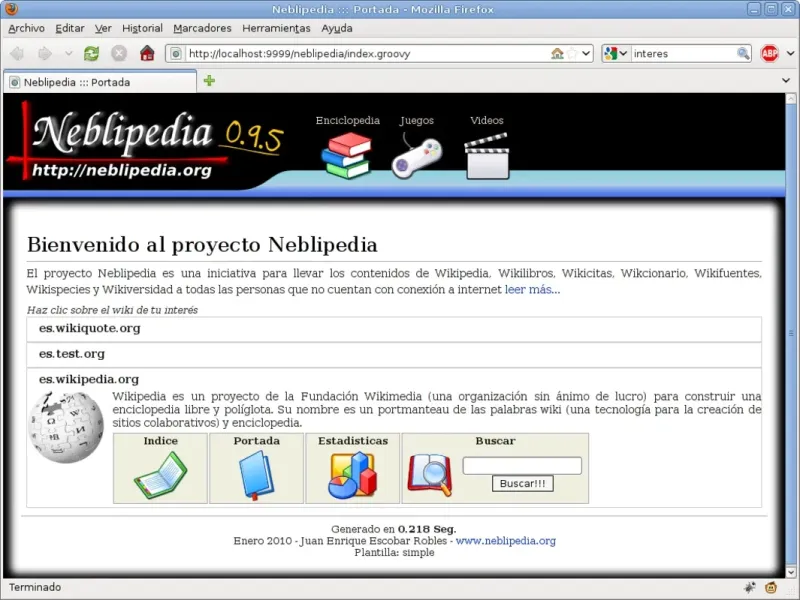Open the Ver menu

tap(103, 28)
